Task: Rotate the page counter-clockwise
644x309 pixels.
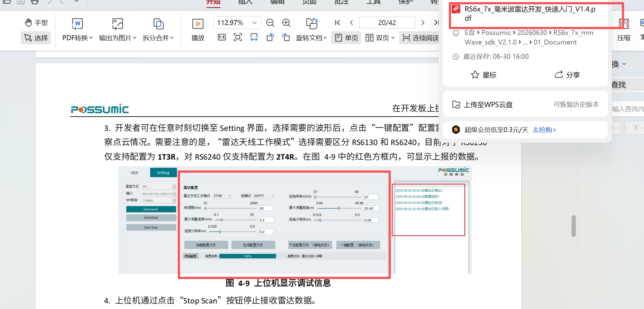Action: [x=270, y=37]
